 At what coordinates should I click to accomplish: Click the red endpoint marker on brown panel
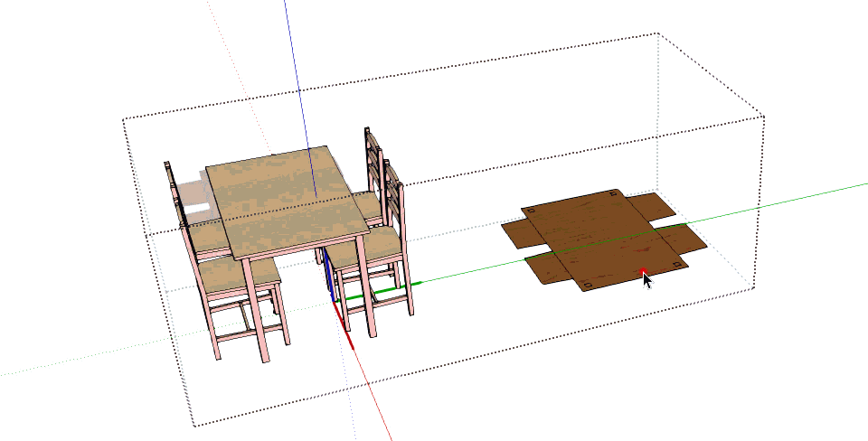tap(643, 271)
